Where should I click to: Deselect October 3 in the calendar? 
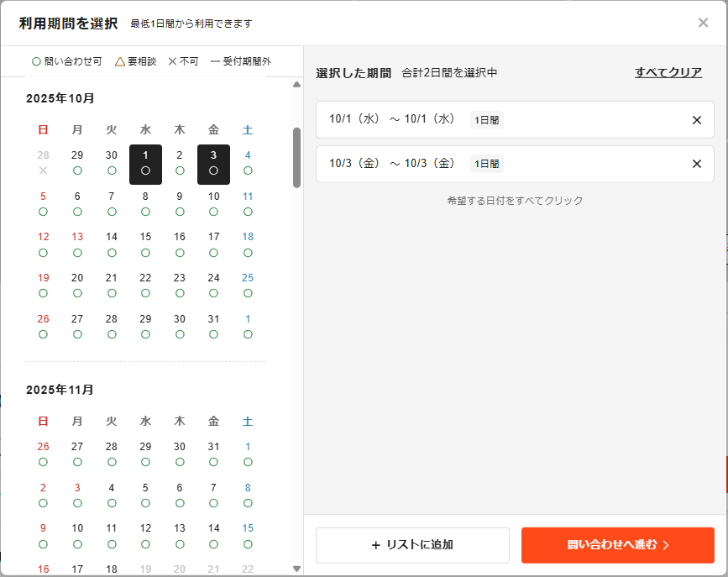pos(213,163)
